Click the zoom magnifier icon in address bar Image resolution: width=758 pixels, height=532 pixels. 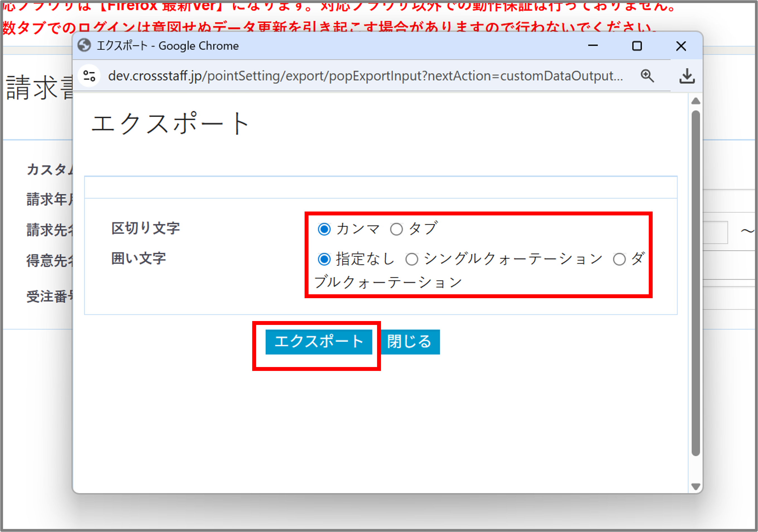coord(647,76)
